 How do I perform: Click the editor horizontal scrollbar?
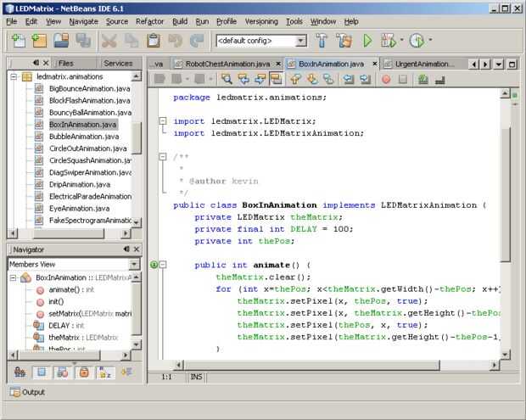point(311,365)
